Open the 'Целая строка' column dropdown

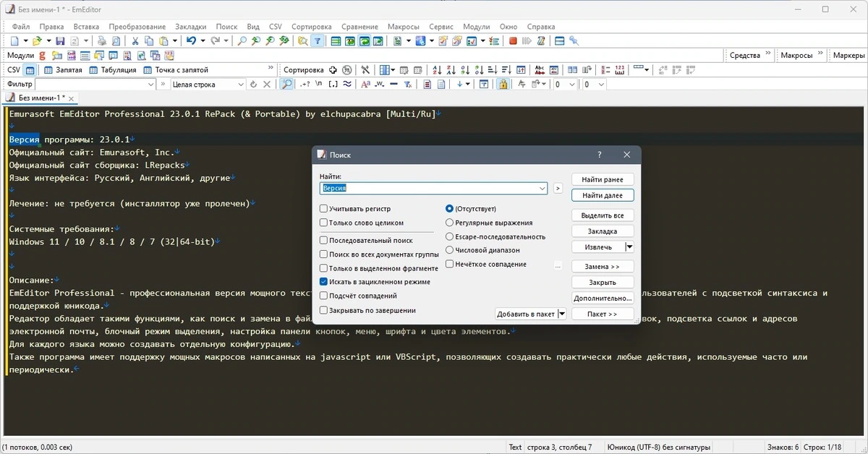(240, 85)
